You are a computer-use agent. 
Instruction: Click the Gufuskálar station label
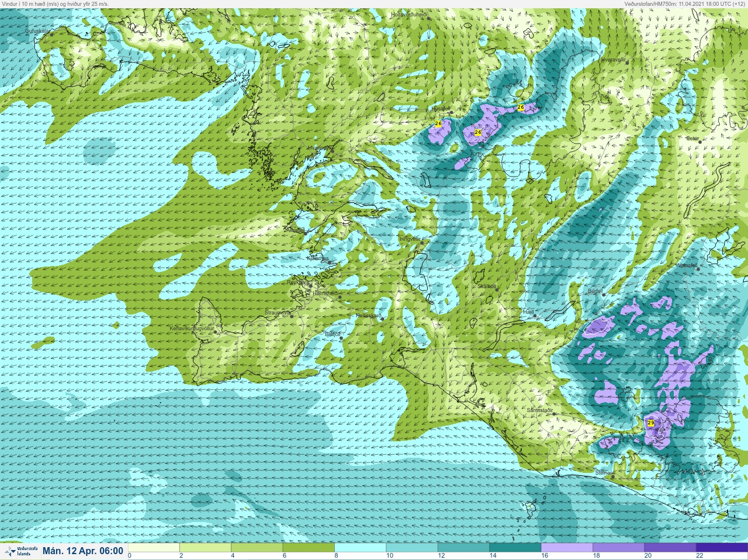(36, 30)
